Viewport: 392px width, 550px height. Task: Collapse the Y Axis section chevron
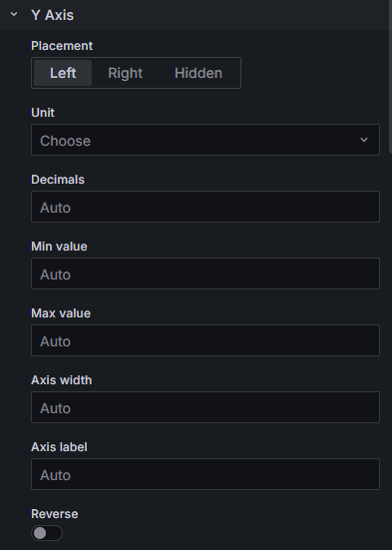point(14,14)
